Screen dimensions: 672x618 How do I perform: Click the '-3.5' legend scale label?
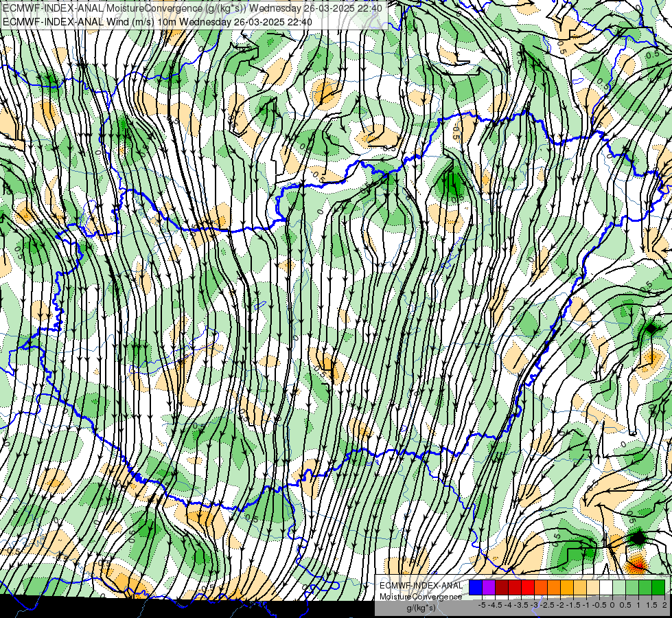521,605
